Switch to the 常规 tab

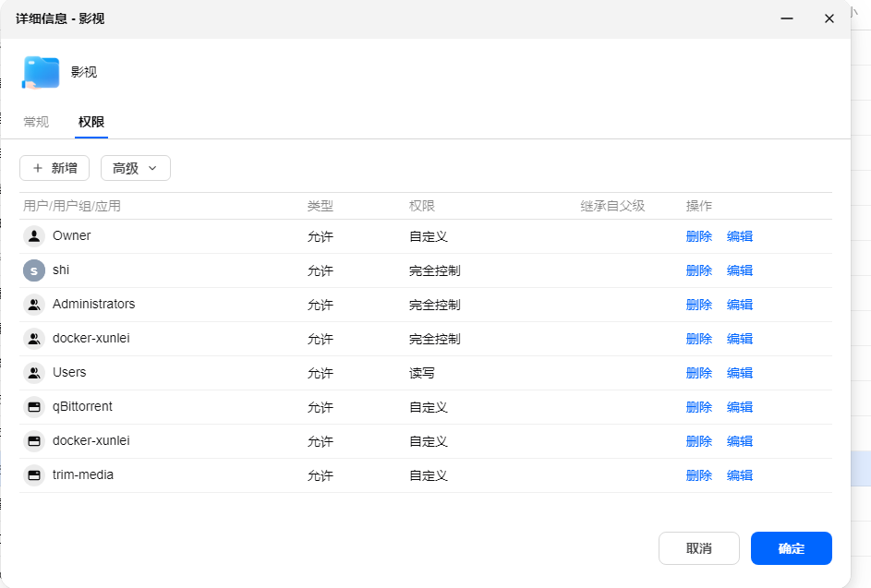pyautogui.click(x=36, y=122)
